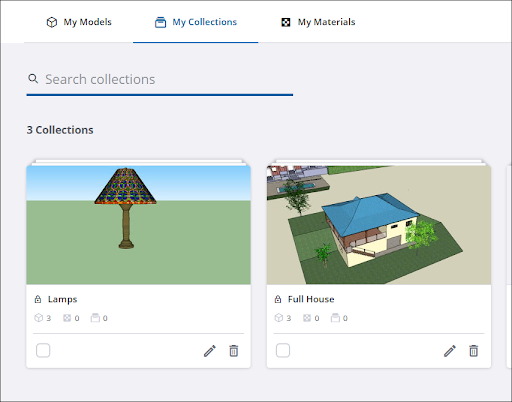Open the Lamps collection title link
This screenshot has width=512, height=402.
62,299
